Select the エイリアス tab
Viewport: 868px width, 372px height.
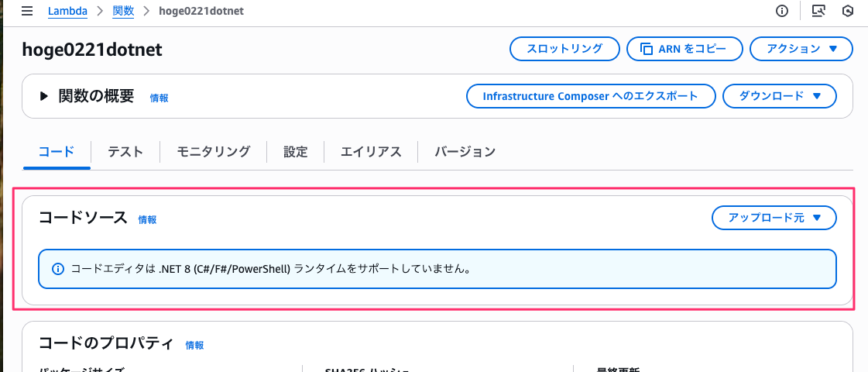click(371, 152)
